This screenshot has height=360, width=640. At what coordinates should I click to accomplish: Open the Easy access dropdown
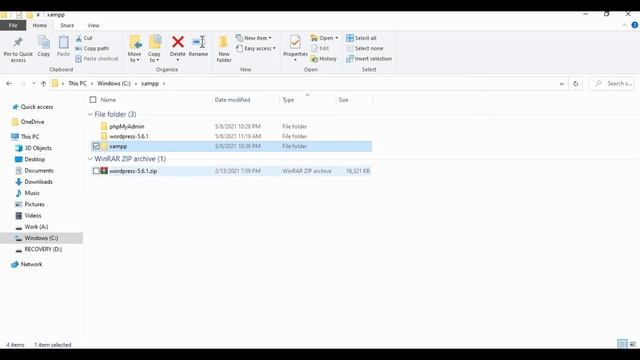click(256, 49)
